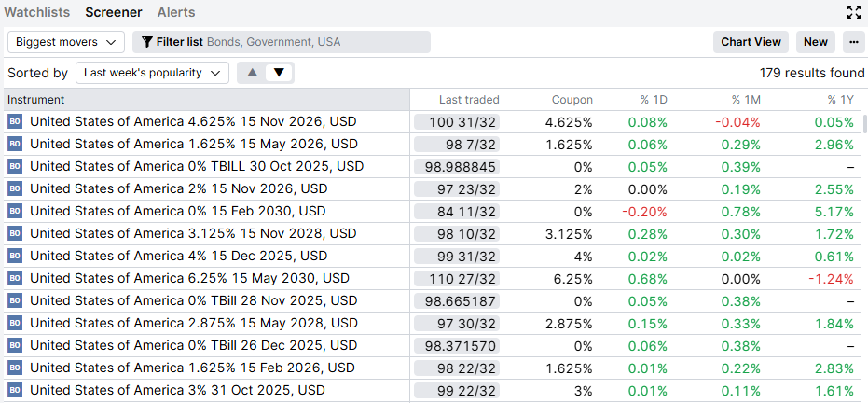This screenshot has height=403, width=868.
Task: Select the Screener tab
Action: (114, 12)
